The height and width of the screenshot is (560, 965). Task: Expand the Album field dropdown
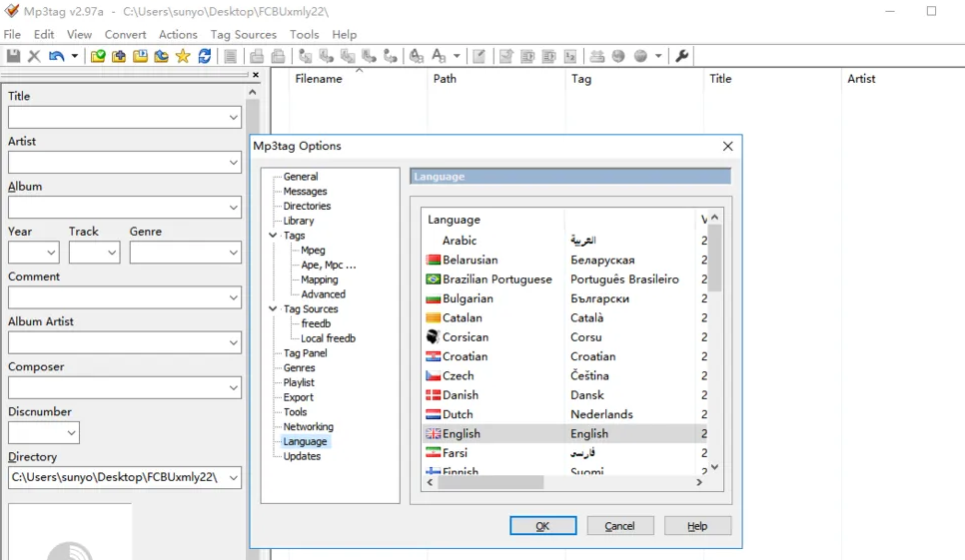click(x=233, y=208)
